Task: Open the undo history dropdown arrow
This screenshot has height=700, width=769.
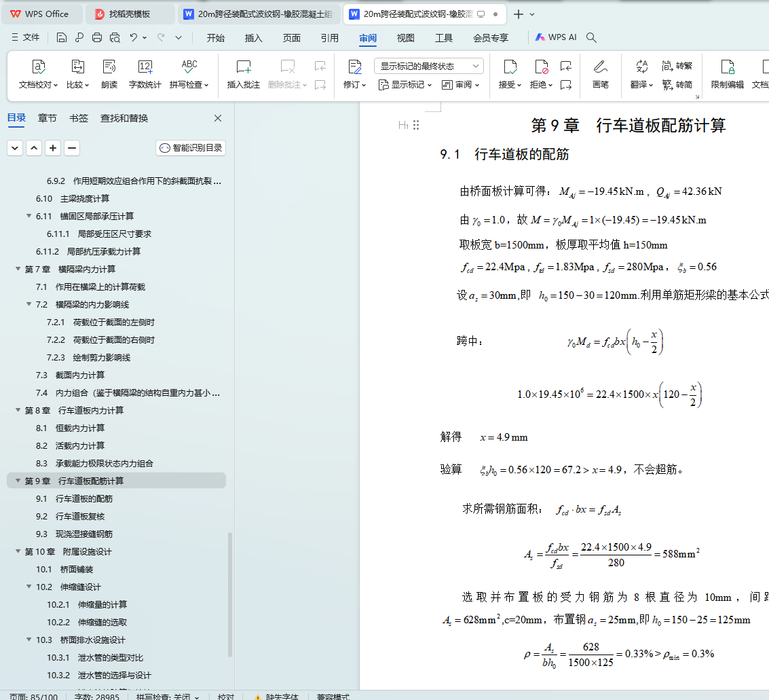Action: tap(145, 37)
